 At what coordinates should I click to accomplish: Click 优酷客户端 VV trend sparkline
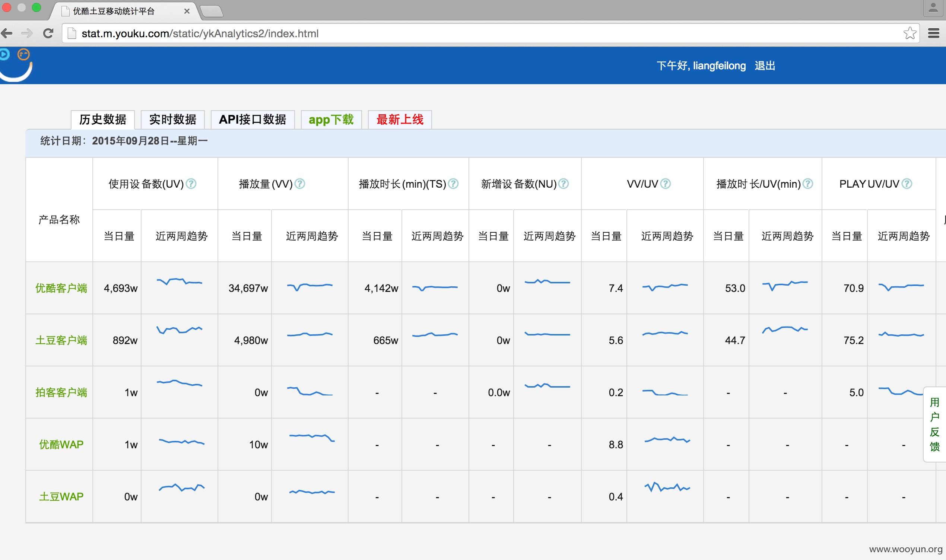click(x=310, y=287)
